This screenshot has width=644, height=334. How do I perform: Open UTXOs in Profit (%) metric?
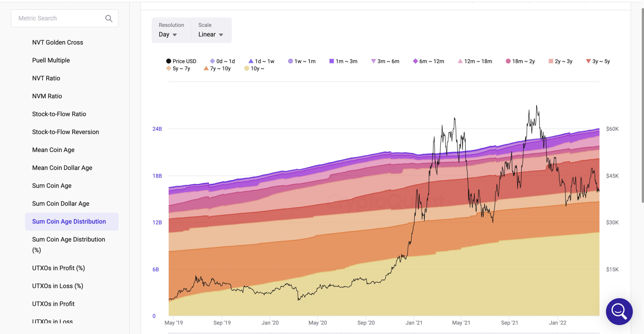pos(59,268)
